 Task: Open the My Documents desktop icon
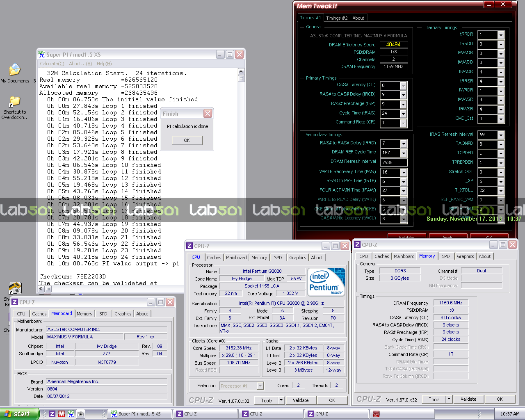(15, 73)
